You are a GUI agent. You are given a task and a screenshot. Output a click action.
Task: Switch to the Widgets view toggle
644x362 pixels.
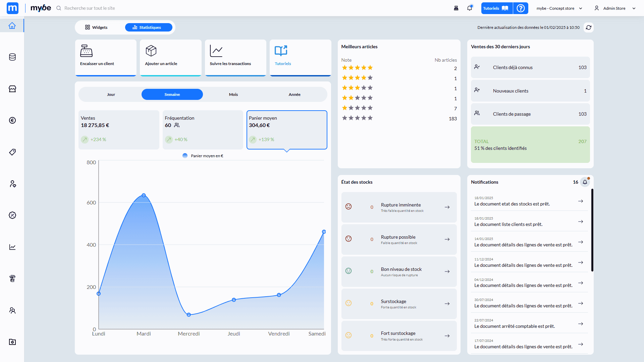(x=97, y=27)
